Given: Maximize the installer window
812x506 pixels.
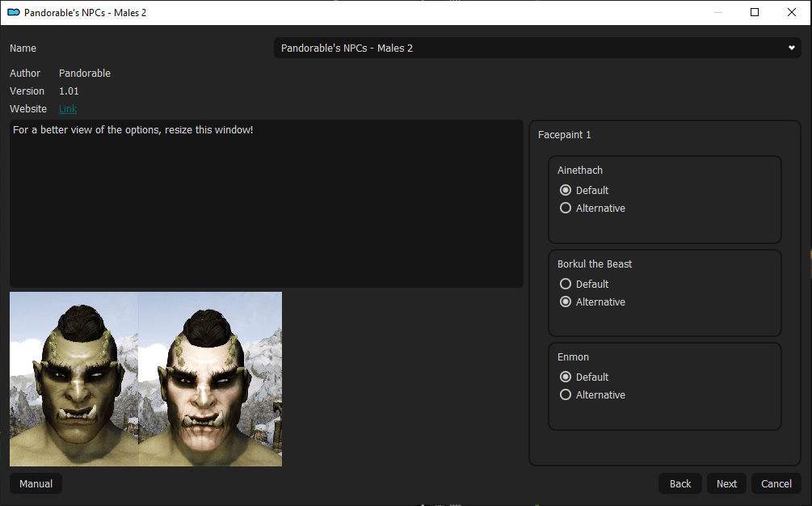Looking at the screenshot, I should coord(755,12).
